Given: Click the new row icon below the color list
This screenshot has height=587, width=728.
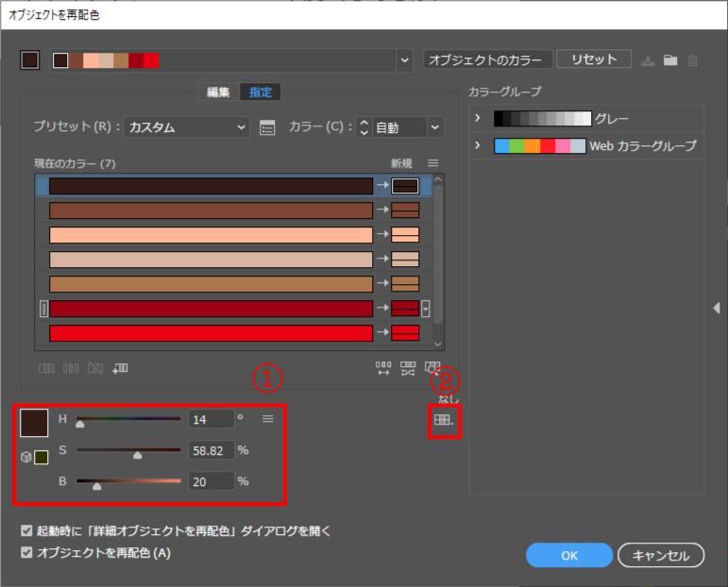Looking at the screenshot, I should [x=120, y=368].
